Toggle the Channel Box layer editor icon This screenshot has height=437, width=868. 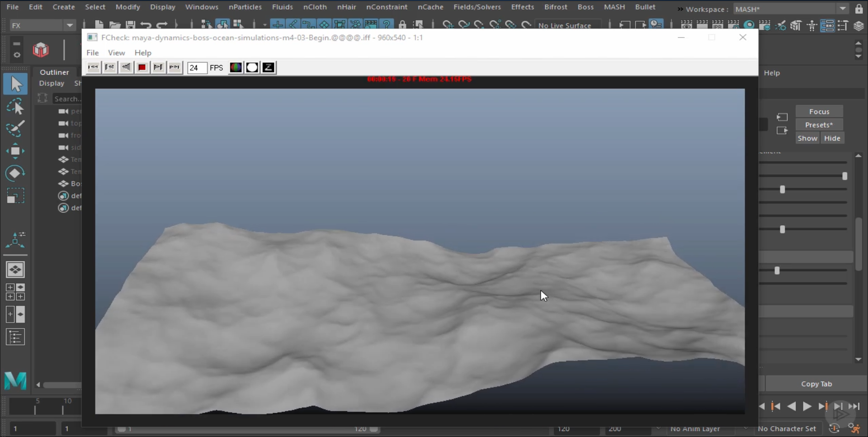pos(859,26)
